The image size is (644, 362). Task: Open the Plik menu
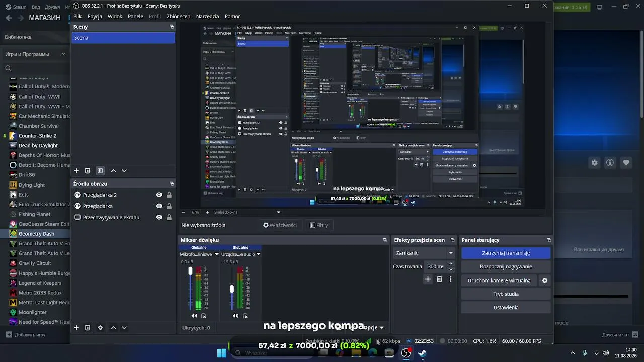click(77, 16)
